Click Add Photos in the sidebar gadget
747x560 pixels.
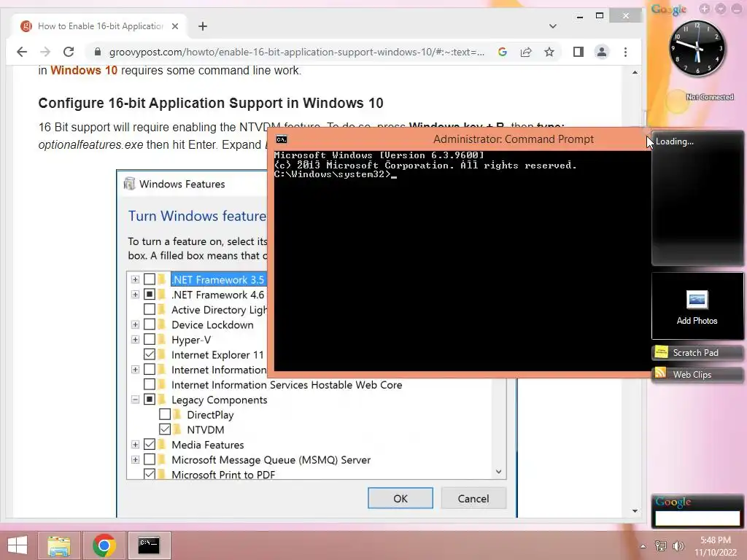[x=697, y=306]
